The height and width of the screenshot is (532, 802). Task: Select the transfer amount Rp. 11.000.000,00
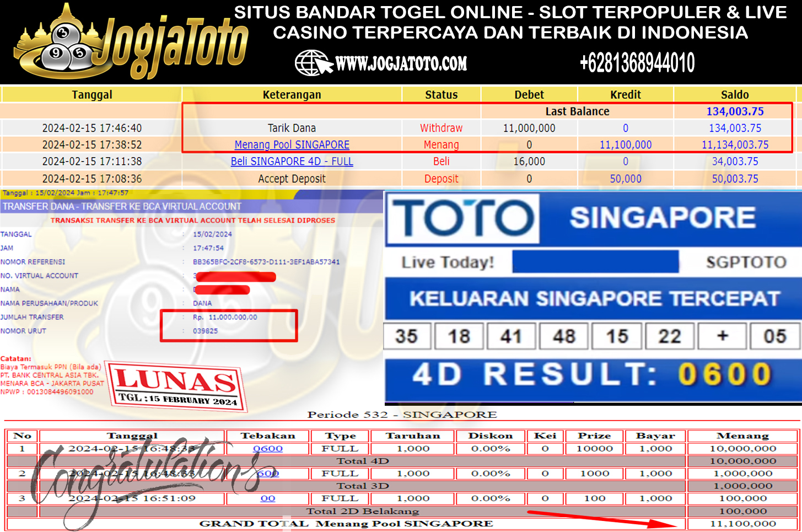(225, 317)
